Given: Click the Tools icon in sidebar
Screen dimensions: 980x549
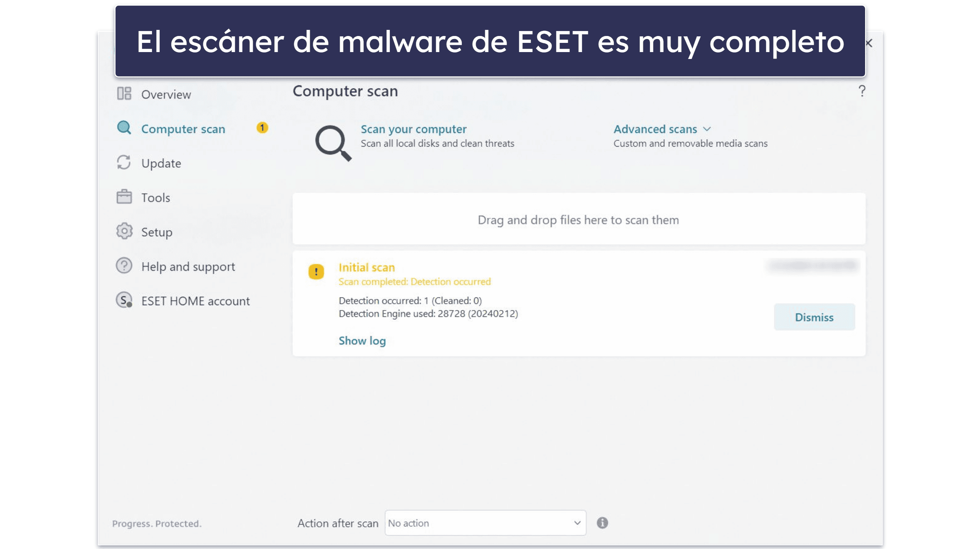Looking at the screenshot, I should click(124, 197).
